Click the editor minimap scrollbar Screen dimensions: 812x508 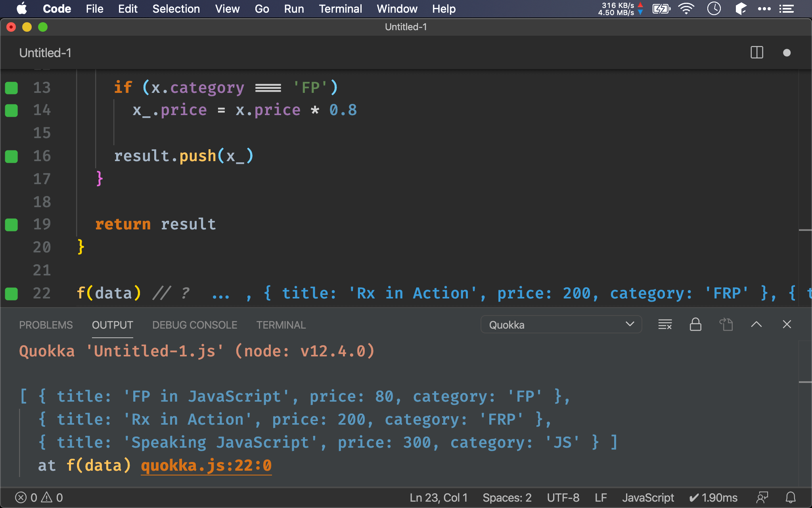[x=805, y=188]
